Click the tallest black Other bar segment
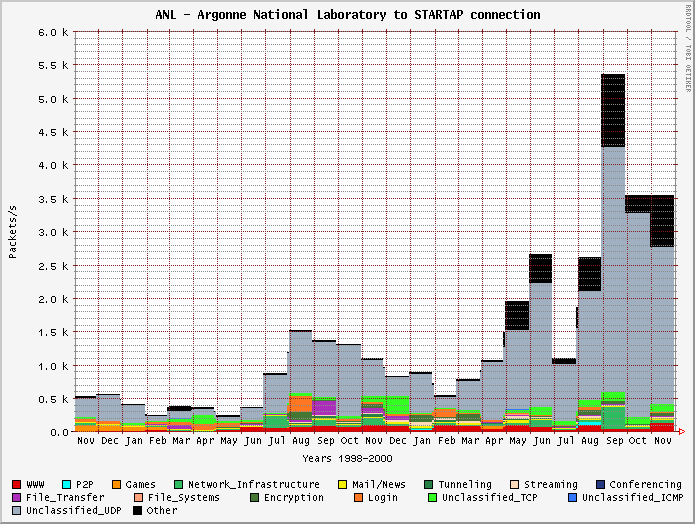The width and height of the screenshot is (695, 524). coord(613,110)
